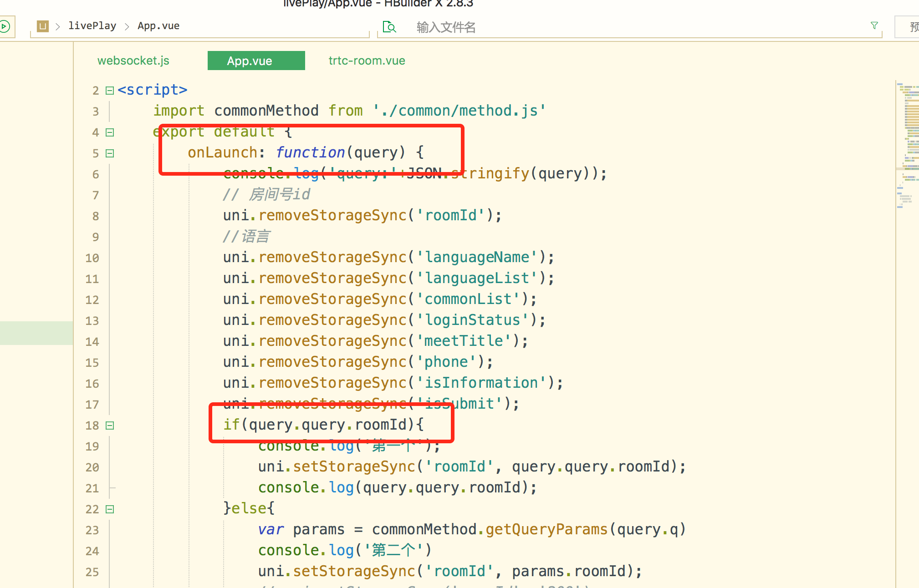Fold the else block at line 22
The height and width of the screenshot is (588, 919).
coord(110,509)
